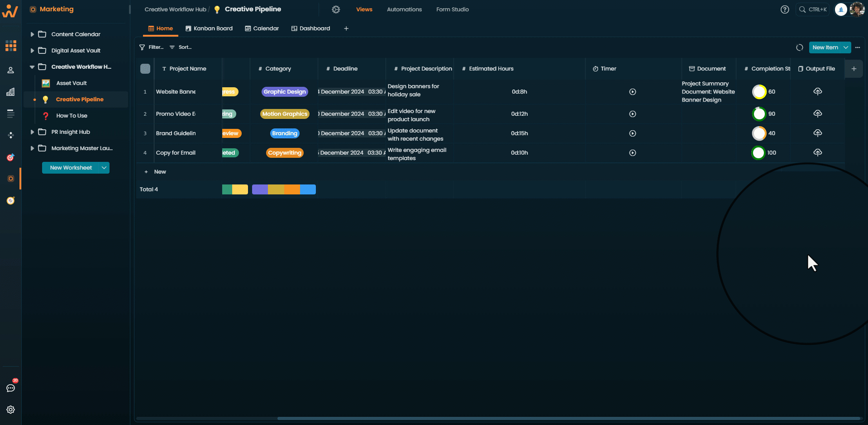Switch to the Dashboard tab
Image resolution: width=868 pixels, height=425 pixels.
[311, 28]
